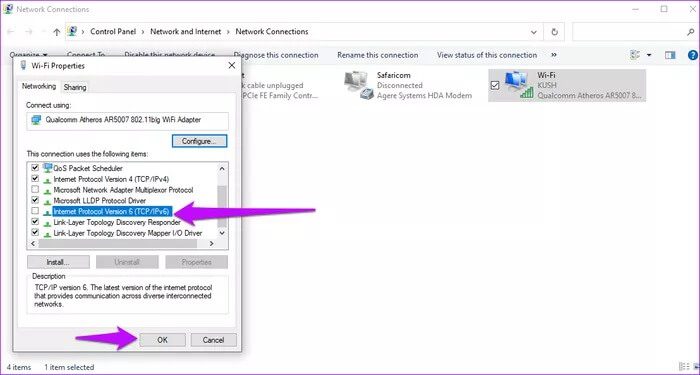Expand chevron after Network and Internet breadcrumb

[x=228, y=32]
